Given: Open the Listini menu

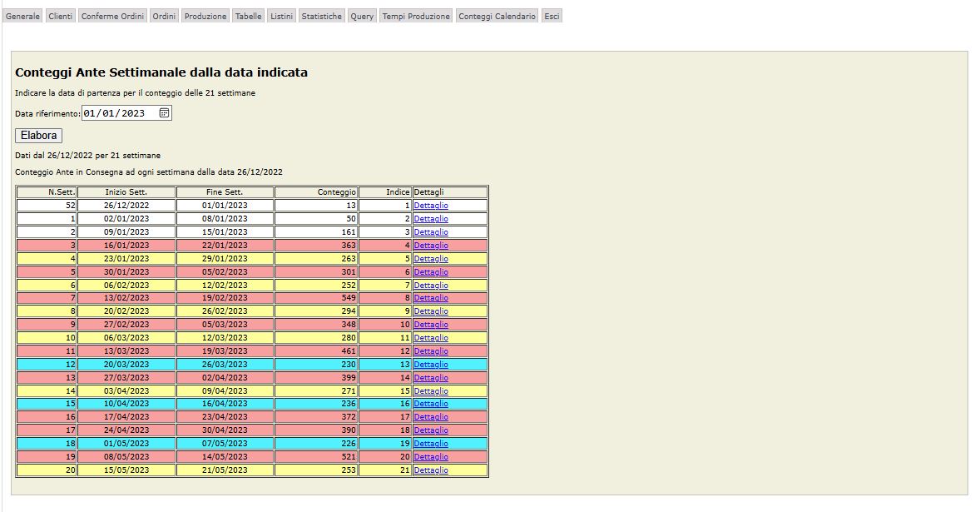Looking at the screenshot, I should (x=281, y=17).
